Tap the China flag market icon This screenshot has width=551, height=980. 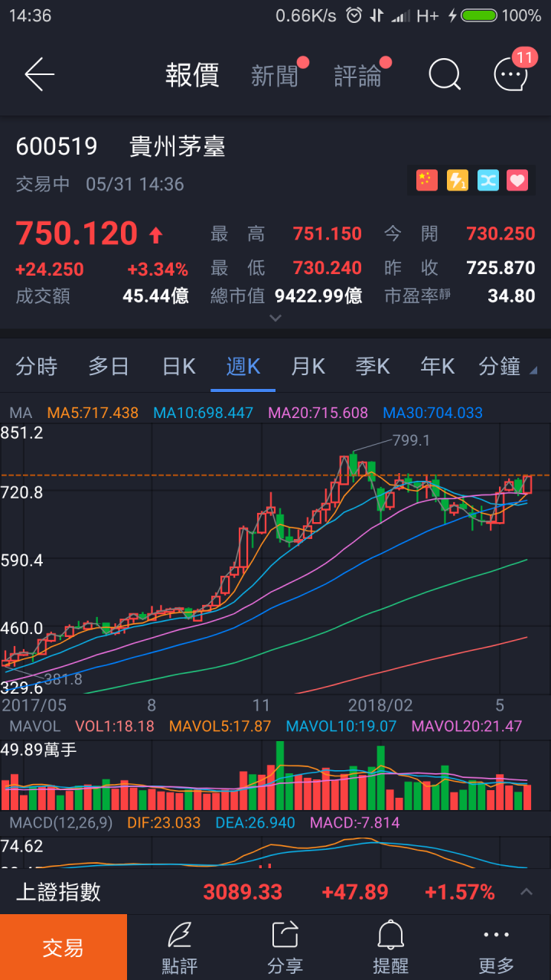[426, 181]
